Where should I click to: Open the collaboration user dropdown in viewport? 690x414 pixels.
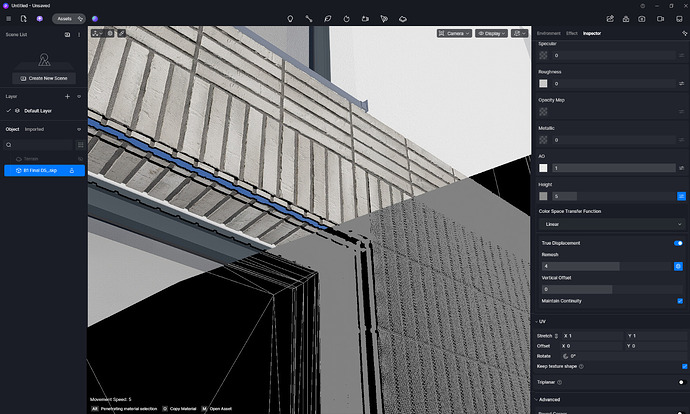pyautogui.click(x=519, y=33)
